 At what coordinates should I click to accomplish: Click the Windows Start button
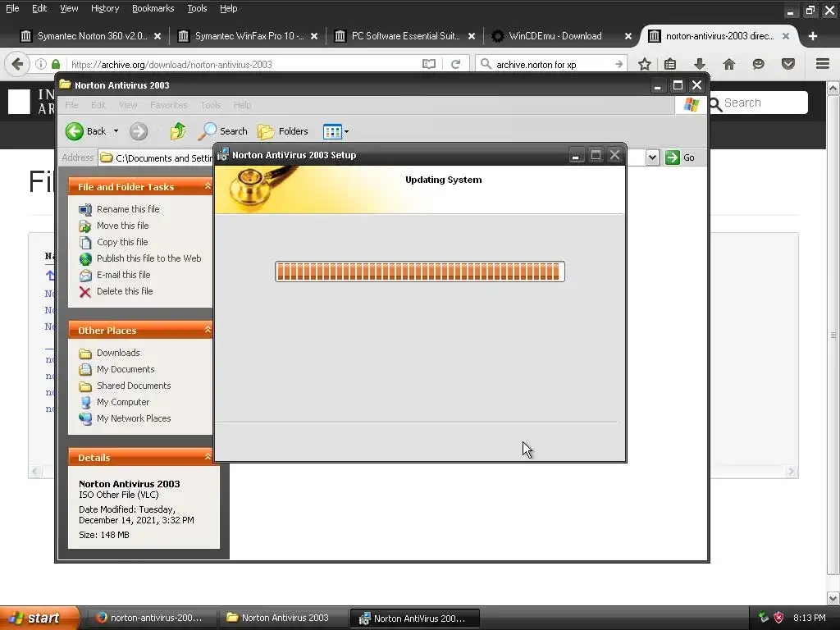click(39, 618)
